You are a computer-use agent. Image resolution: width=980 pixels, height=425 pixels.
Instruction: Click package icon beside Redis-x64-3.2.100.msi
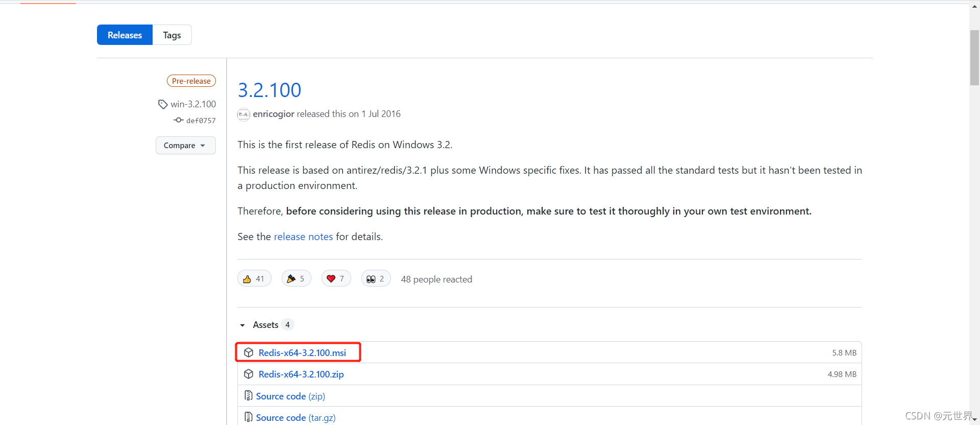(249, 352)
